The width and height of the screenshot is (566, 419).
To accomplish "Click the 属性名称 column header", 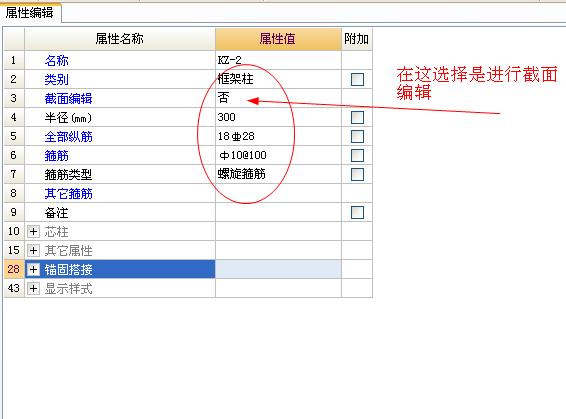I will pyautogui.click(x=120, y=39).
